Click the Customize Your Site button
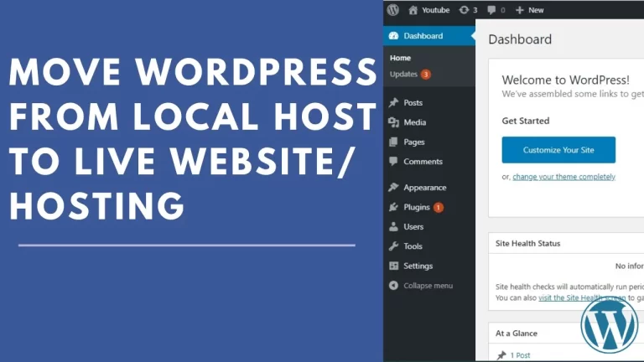 point(558,150)
